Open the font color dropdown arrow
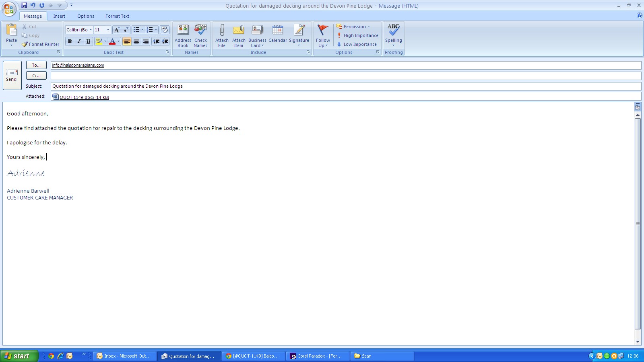This screenshot has height=362, width=644. [x=118, y=41]
